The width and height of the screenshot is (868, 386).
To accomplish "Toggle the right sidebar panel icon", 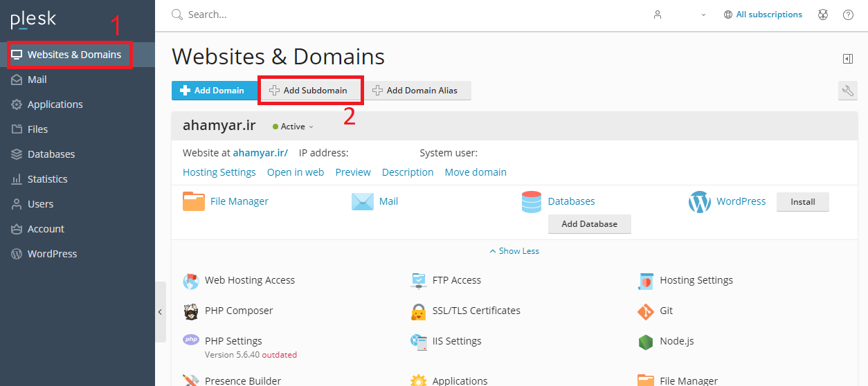I will coord(848,59).
